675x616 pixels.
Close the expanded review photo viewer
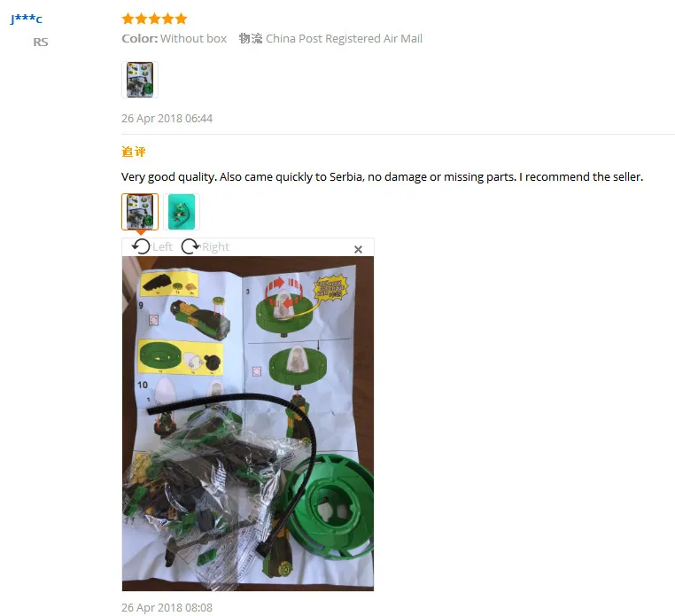click(x=358, y=249)
